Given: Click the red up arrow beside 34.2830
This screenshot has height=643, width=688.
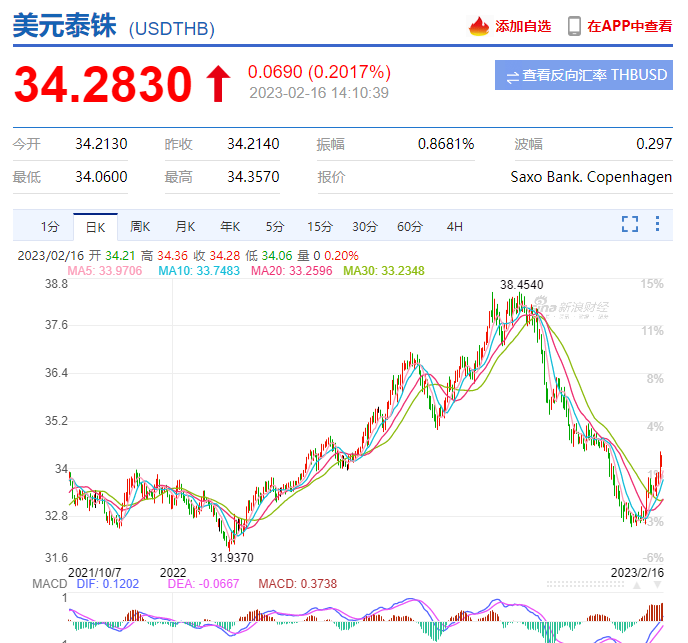Looking at the screenshot, I should [x=218, y=84].
